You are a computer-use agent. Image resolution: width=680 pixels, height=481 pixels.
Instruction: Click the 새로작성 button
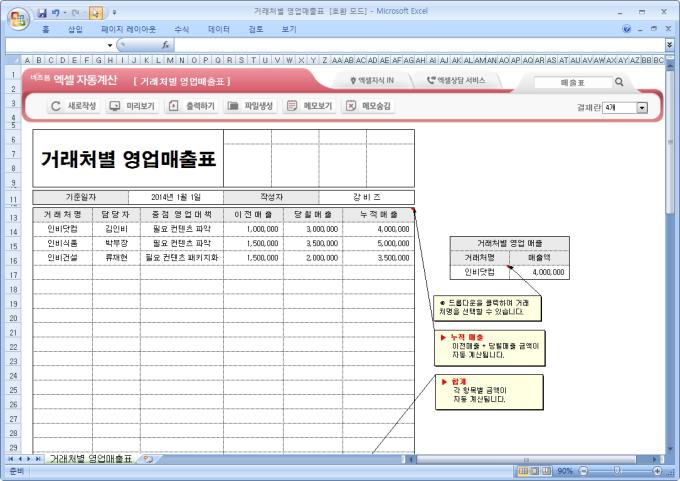[x=74, y=106]
